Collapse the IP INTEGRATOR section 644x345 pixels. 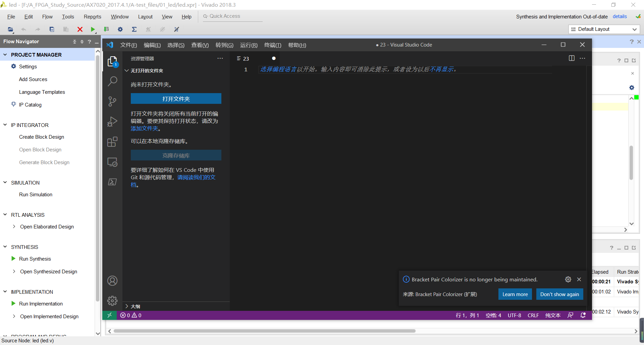coord(5,125)
